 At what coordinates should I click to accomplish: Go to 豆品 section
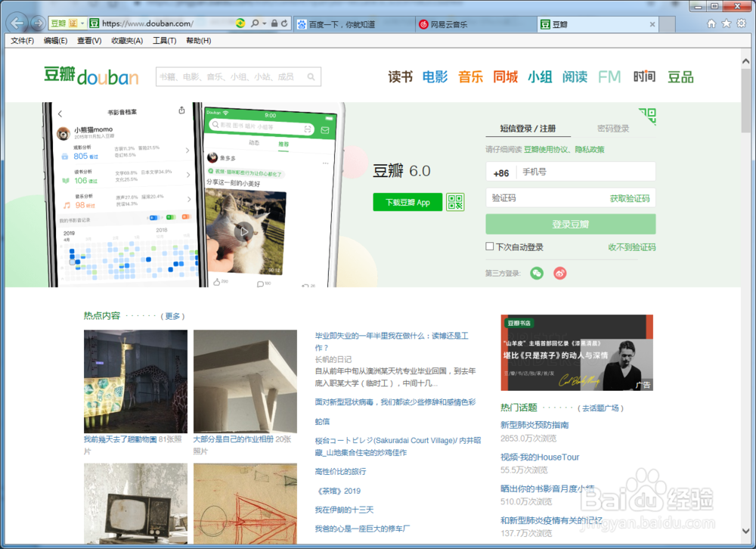(680, 76)
